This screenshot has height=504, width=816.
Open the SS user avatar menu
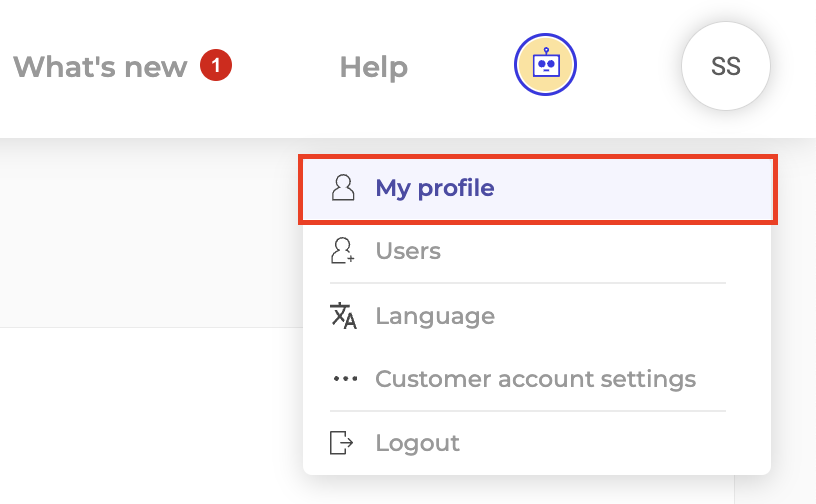pos(725,66)
